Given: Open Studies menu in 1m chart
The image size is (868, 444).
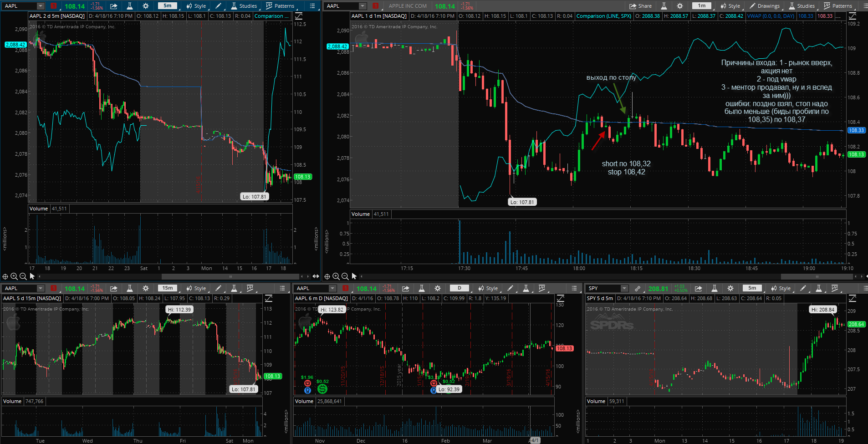Looking at the screenshot, I should (x=802, y=6).
